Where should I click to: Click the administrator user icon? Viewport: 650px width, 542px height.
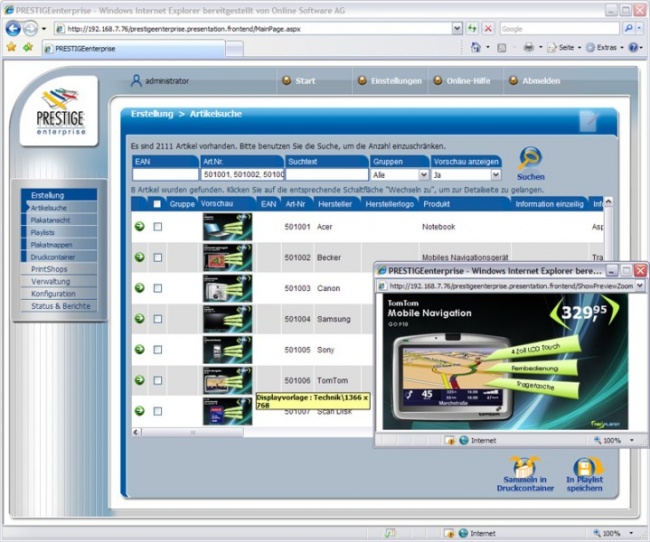click(x=136, y=80)
